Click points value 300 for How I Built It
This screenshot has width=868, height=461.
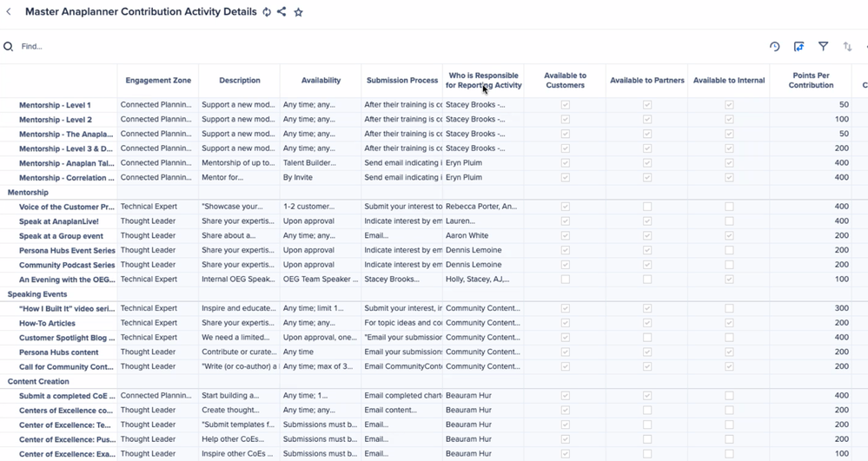pos(811,308)
